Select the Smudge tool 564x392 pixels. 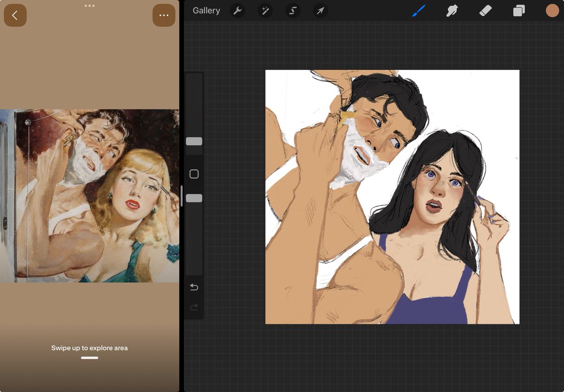click(452, 11)
